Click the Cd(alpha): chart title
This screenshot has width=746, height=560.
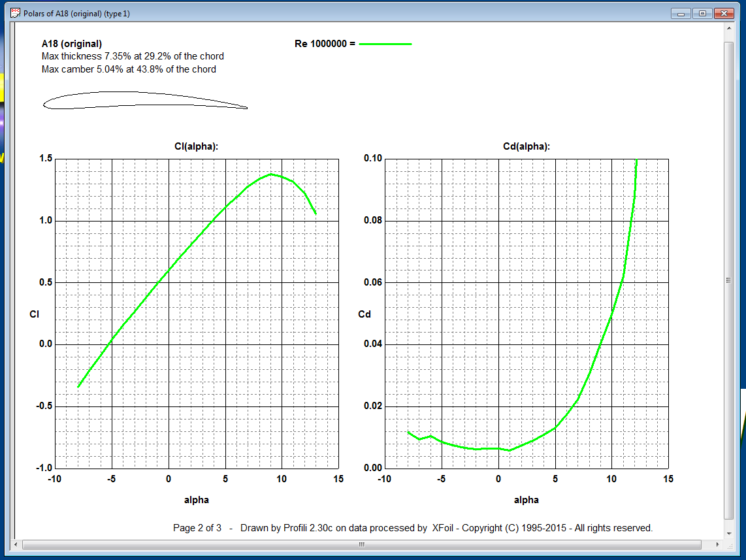pyautogui.click(x=526, y=146)
